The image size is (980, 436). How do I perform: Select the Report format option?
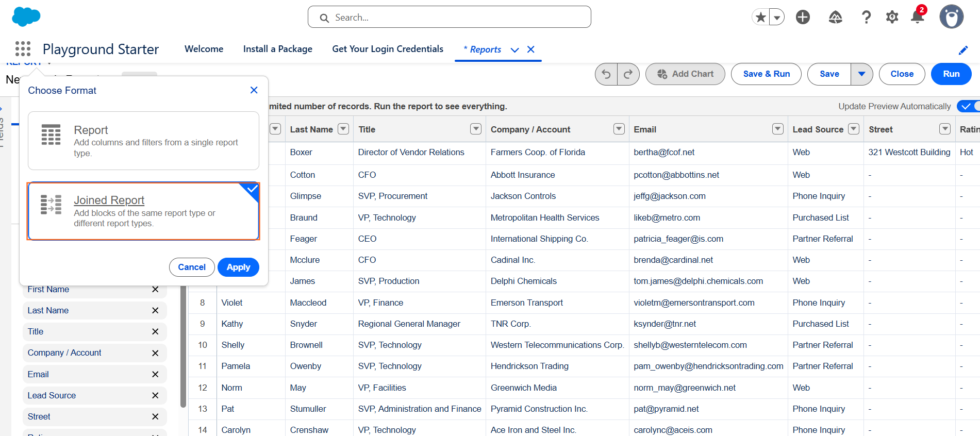click(143, 141)
